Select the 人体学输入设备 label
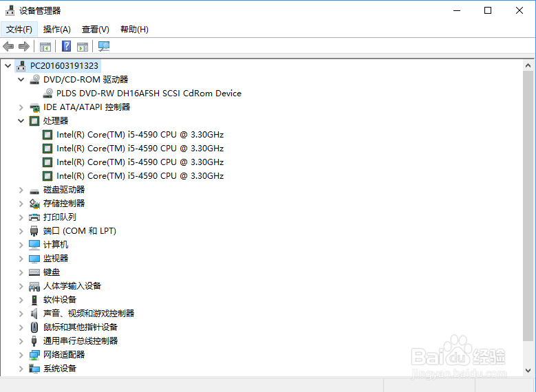This screenshot has height=392, width=536. tap(72, 286)
